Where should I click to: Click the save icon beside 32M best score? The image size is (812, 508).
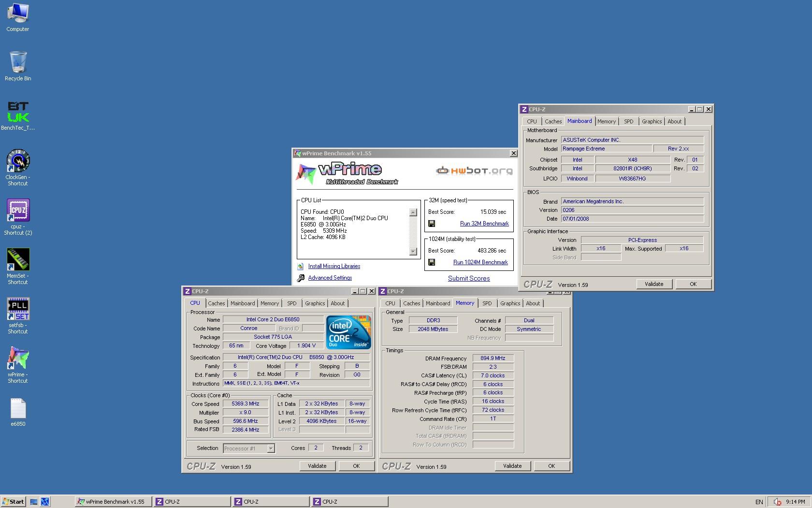[432, 224]
